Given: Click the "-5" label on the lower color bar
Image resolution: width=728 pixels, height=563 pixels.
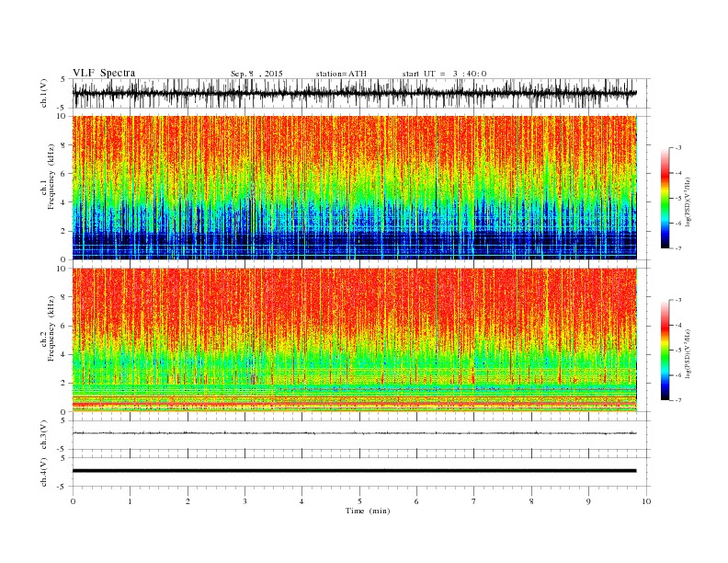Looking at the screenshot, I should tap(678, 350).
